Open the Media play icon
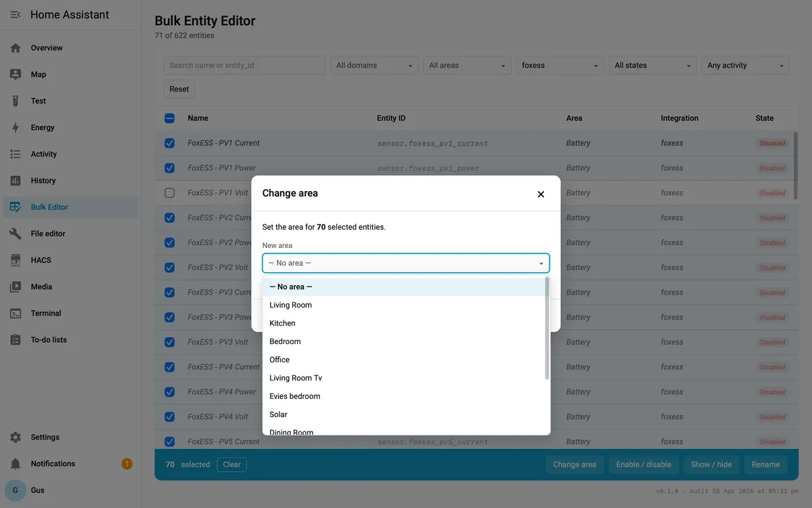Image resolution: width=812 pixels, height=508 pixels. [16, 287]
